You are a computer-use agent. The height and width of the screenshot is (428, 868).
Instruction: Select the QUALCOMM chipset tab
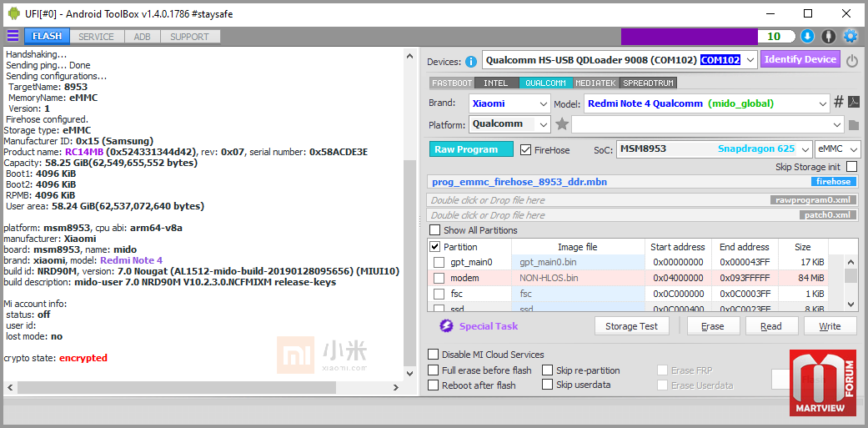546,83
